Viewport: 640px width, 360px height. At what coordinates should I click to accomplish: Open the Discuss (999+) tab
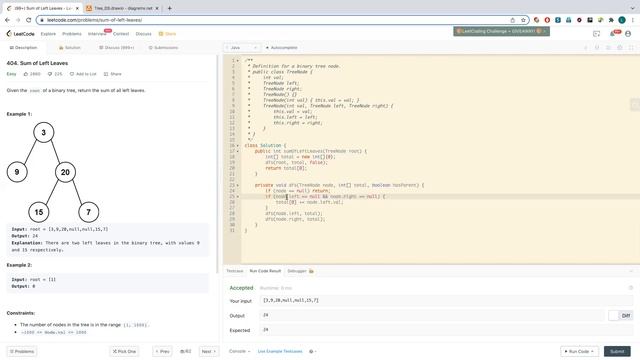(x=116, y=48)
